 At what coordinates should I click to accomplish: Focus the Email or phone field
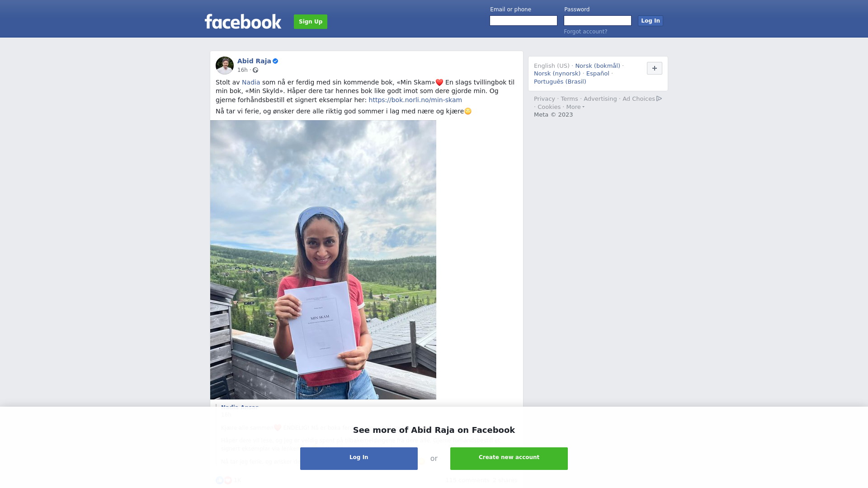click(524, 21)
